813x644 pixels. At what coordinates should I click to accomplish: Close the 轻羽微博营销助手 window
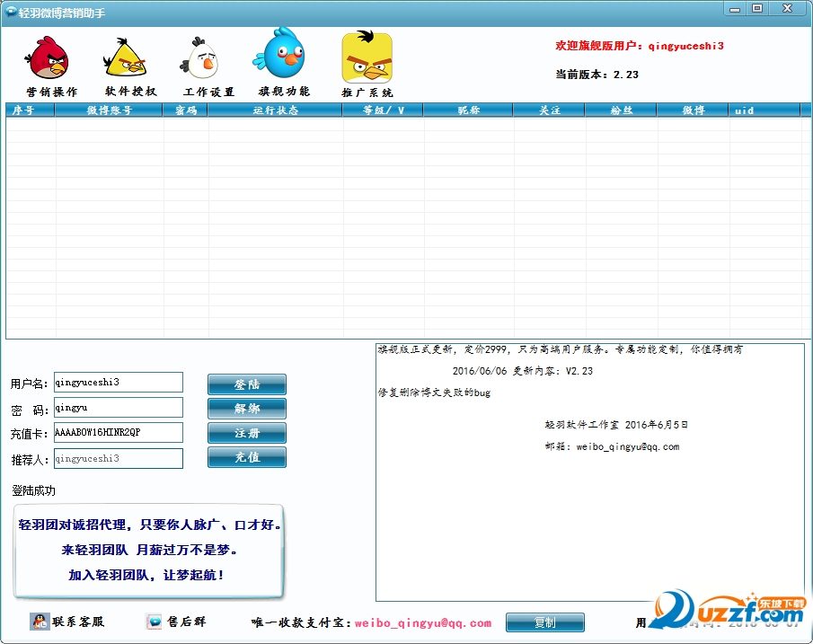788,8
